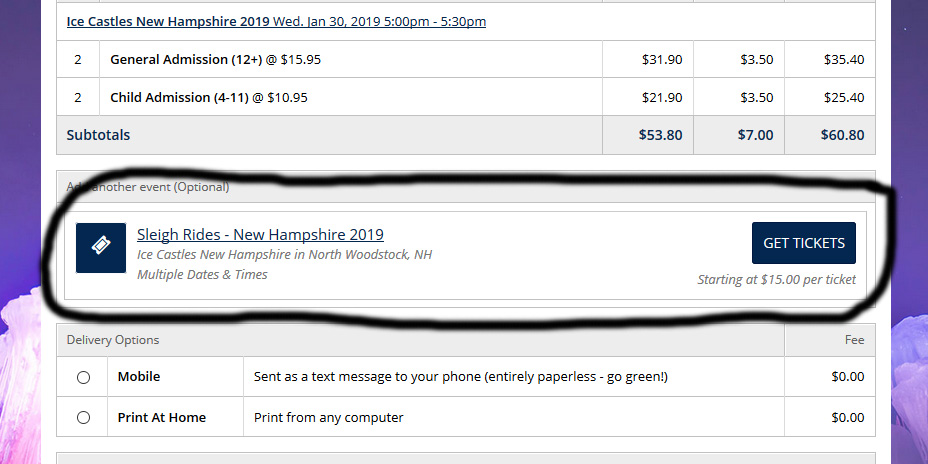The width and height of the screenshot is (928, 464).
Task: Click the $35.40 General Admission total
Action: (x=844, y=60)
